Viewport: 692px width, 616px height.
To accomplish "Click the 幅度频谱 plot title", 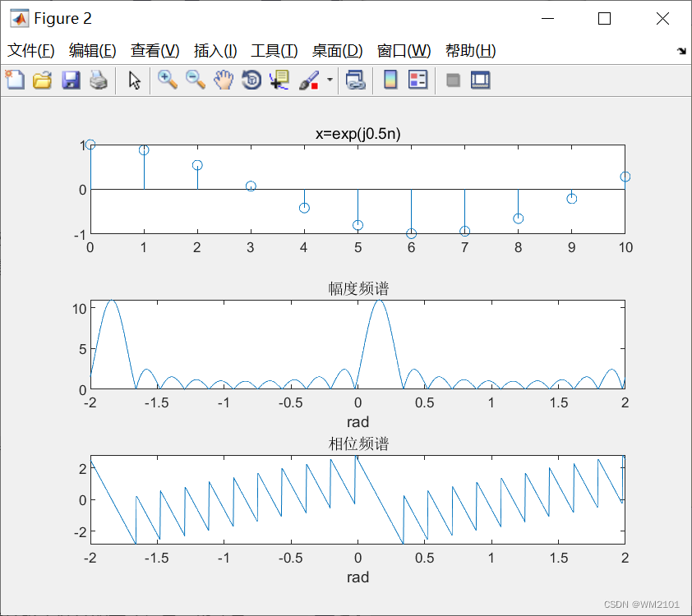I will click(x=358, y=289).
